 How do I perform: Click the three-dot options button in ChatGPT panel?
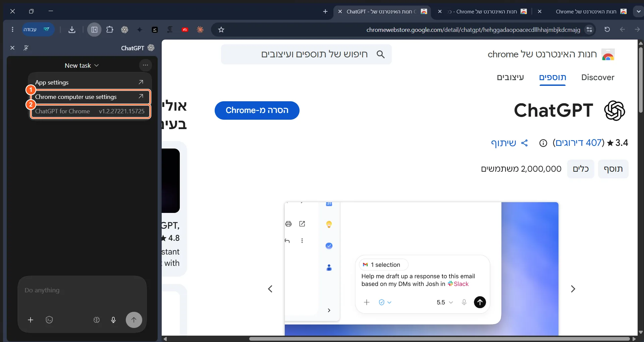pos(145,65)
